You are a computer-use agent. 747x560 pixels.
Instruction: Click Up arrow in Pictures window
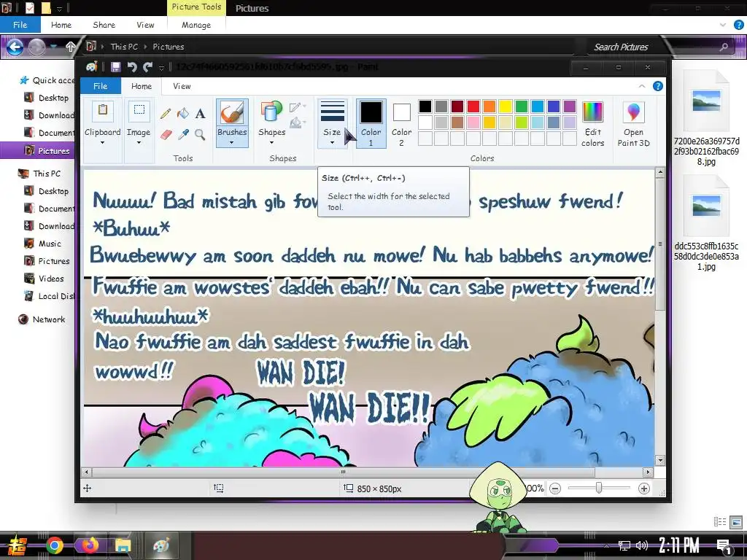pos(71,47)
